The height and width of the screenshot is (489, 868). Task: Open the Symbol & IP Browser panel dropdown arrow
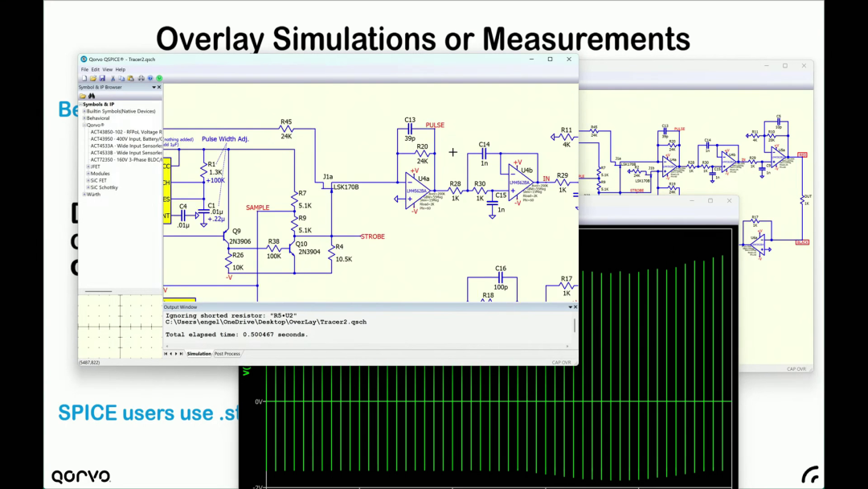154,87
